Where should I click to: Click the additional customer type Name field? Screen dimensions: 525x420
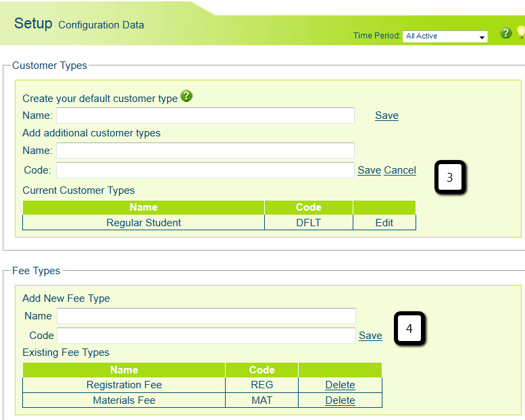[205, 150]
